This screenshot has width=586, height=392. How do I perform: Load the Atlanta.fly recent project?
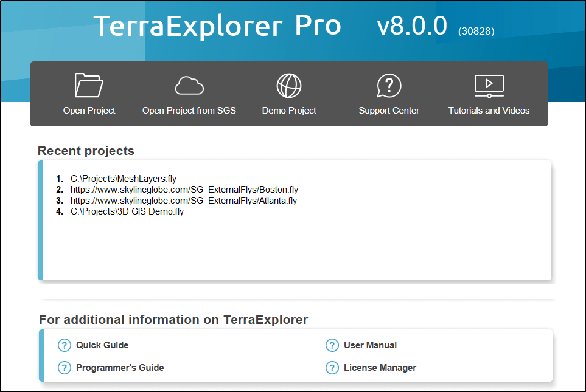tap(183, 201)
